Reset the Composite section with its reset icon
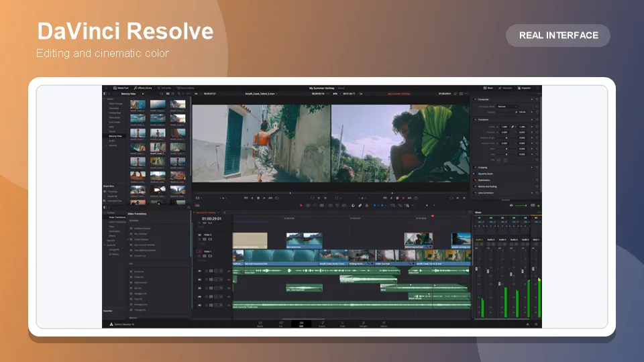This screenshot has width=644, height=362. click(537, 99)
